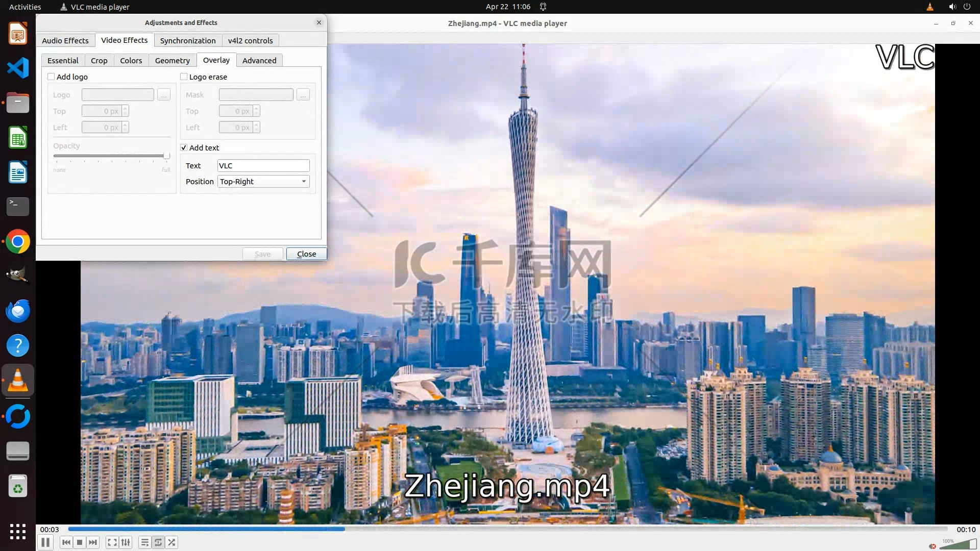Pause the video playback
Screen dimensions: 980x551
(x=45, y=542)
